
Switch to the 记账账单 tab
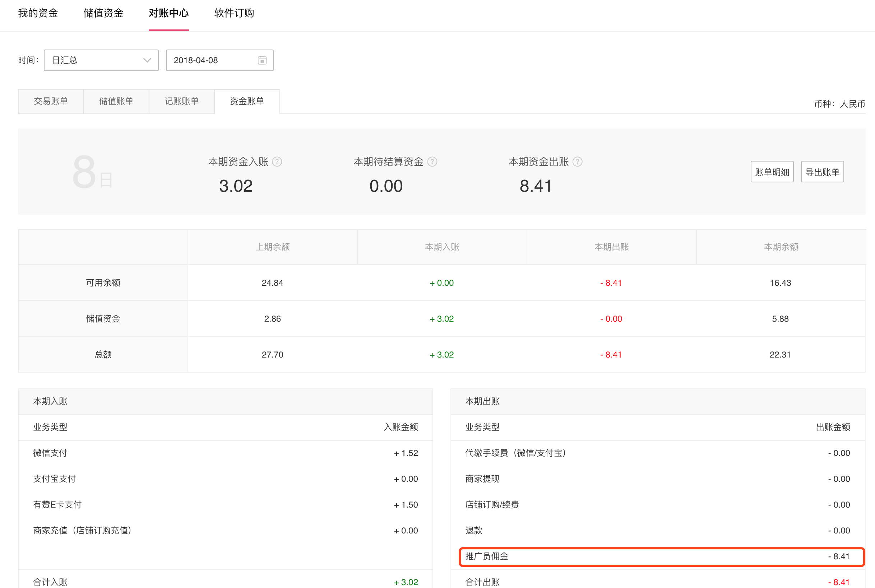[x=181, y=101]
